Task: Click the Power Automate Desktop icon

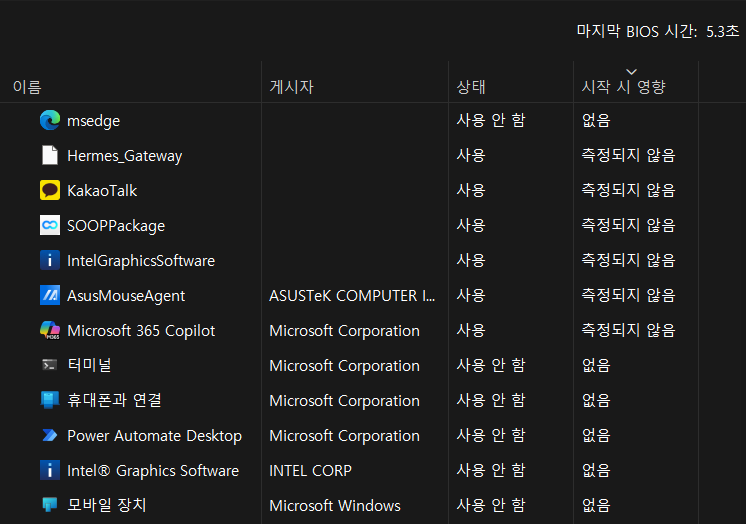Action: pyautogui.click(x=50, y=435)
